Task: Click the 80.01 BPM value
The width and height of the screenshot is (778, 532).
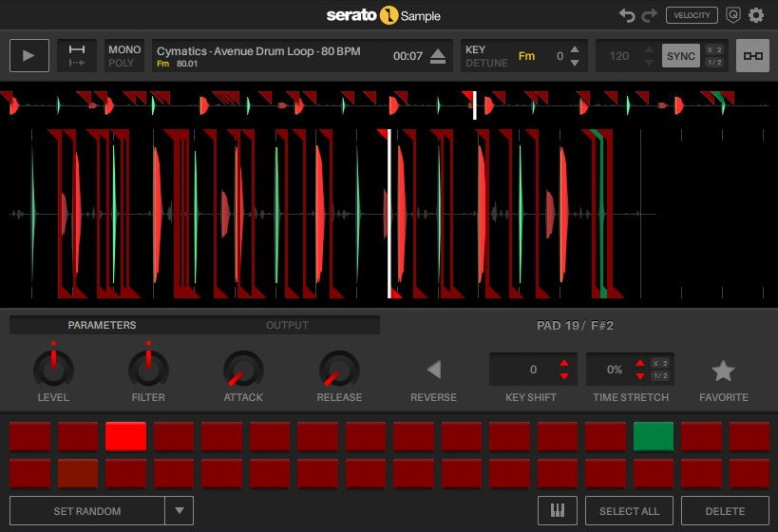Action: pos(187,64)
